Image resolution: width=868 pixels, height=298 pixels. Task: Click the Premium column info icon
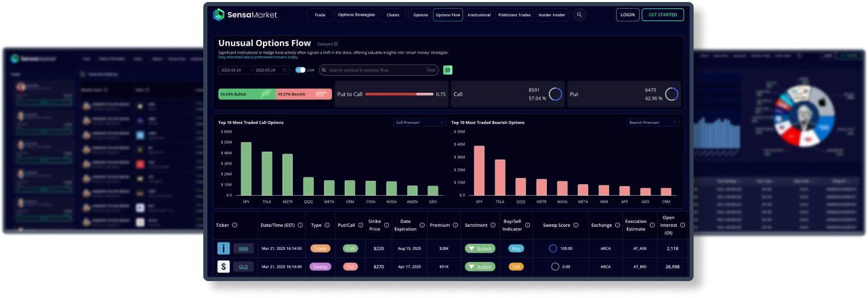[455, 226]
